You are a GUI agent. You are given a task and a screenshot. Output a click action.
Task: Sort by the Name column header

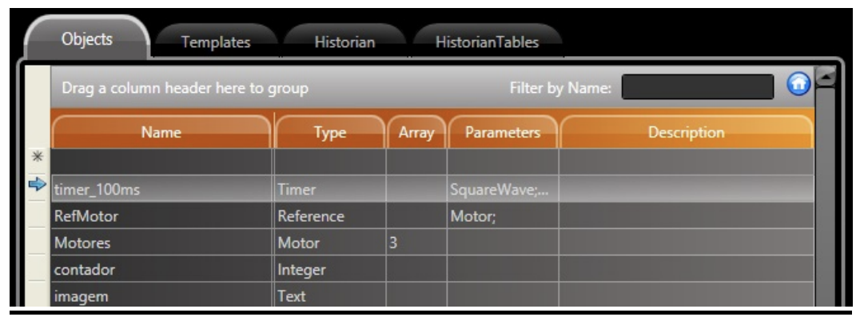pos(161,132)
